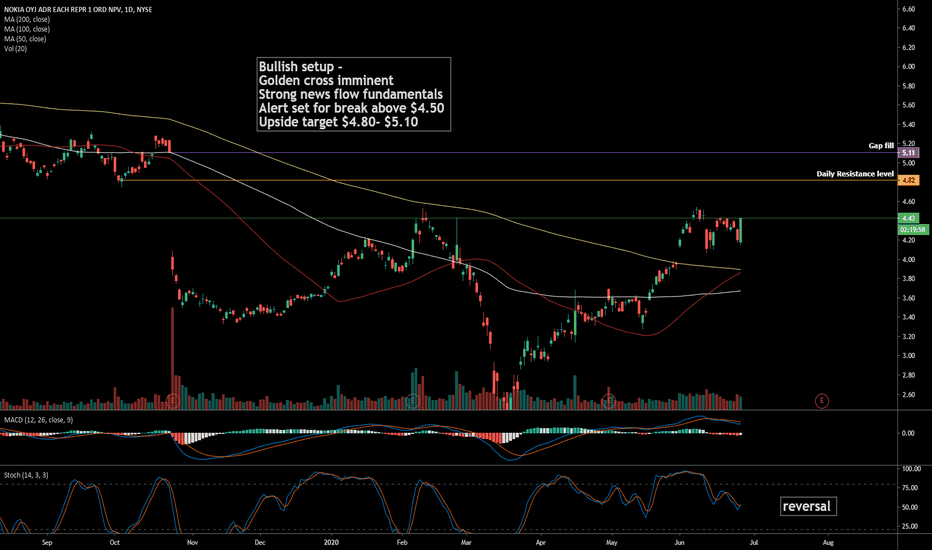Viewport: 932px width, 550px height.
Task: Click 'Nov' on the time axis
Action: coord(191,542)
